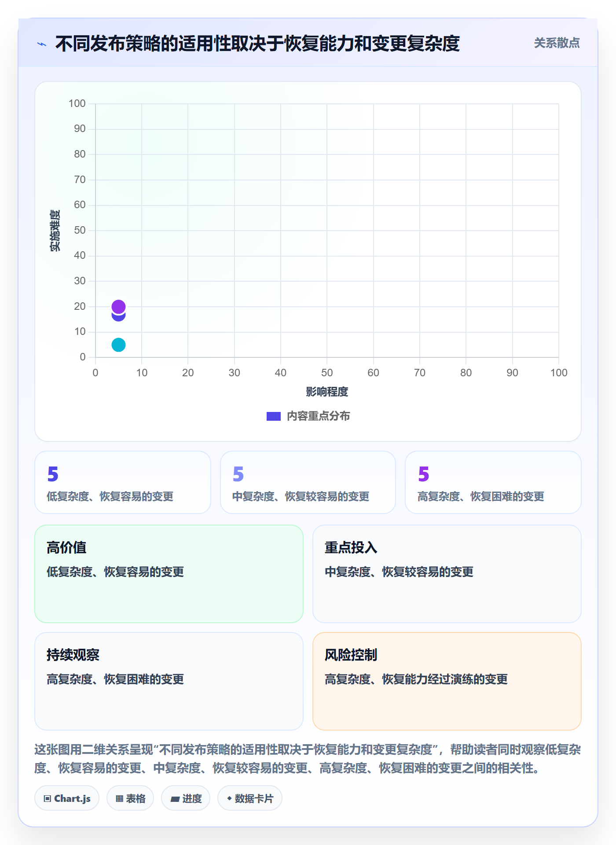This screenshot has width=616, height=845.
Task: Open the 表格 tag chip
Action: click(x=130, y=798)
